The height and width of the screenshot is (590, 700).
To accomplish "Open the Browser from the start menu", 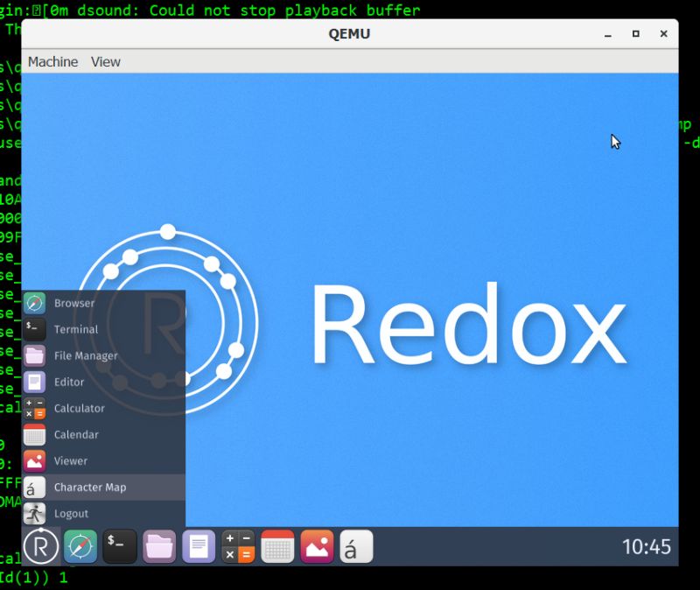I will [74, 303].
